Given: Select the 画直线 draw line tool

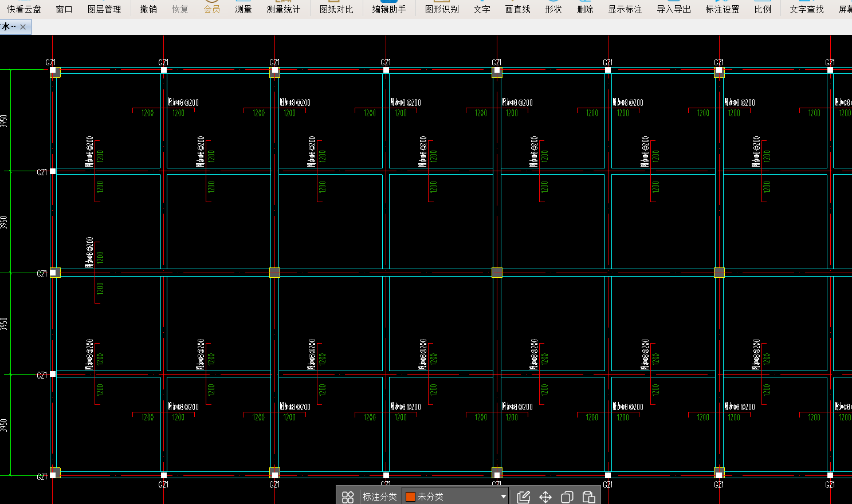Looking at the screenshot, I should pyautogui.click(x=518, y=9).
